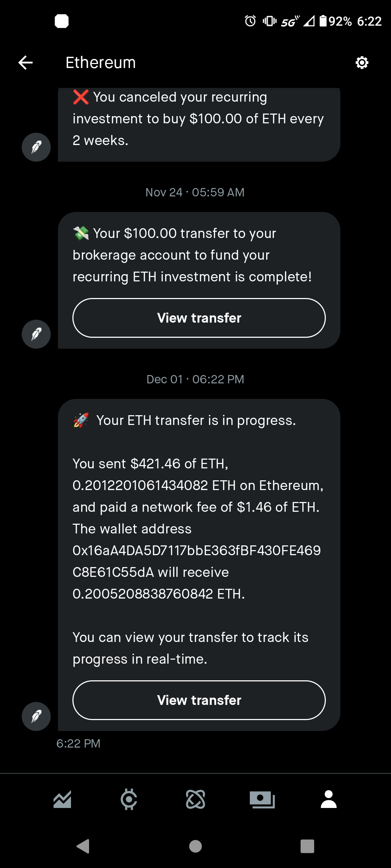
Task: Tap the interlocking loops icon in bottom navigation
Action: point(195,799)
